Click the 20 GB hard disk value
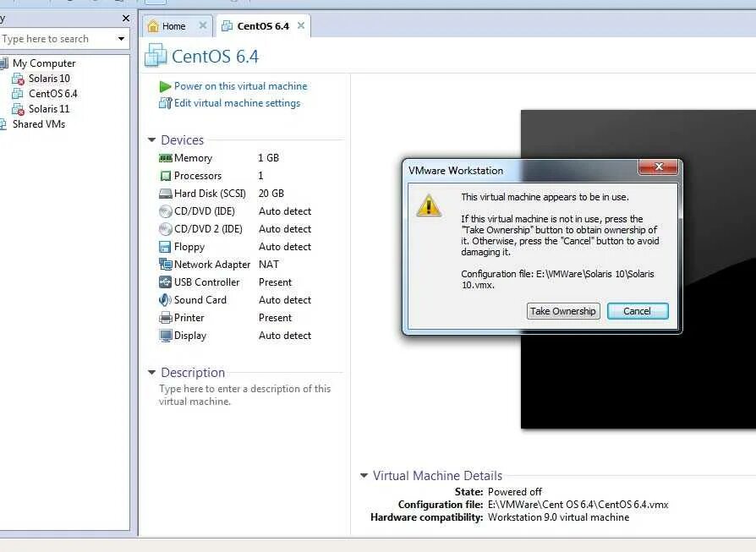Viewport: 756px width, 552px height. pos(271,194)
